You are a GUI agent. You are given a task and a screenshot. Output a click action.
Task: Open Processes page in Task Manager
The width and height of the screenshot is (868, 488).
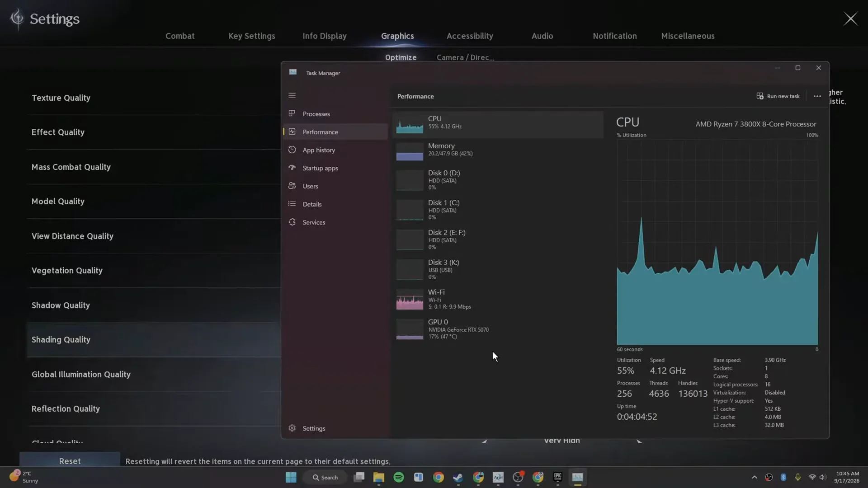point(335,114)
